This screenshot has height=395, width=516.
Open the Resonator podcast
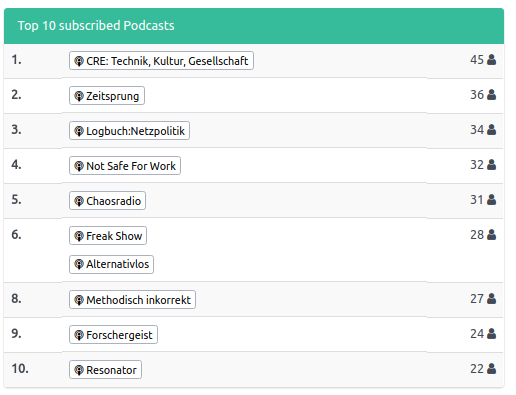tap(105, 370)
